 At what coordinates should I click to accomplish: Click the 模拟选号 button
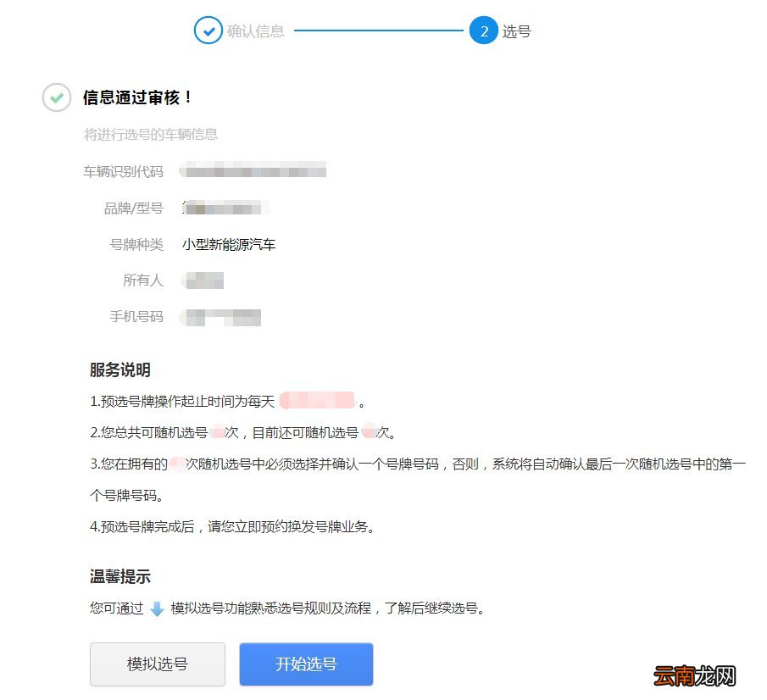click(x=158, y=664)
